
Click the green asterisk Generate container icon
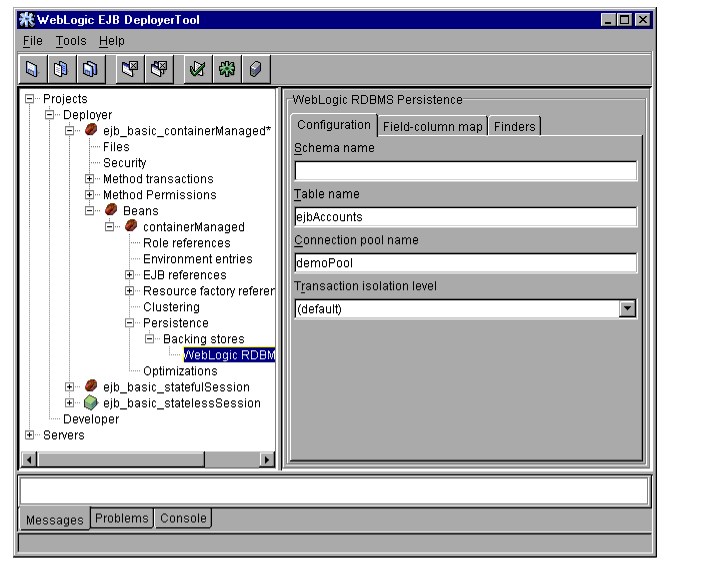tap(227, 69)
